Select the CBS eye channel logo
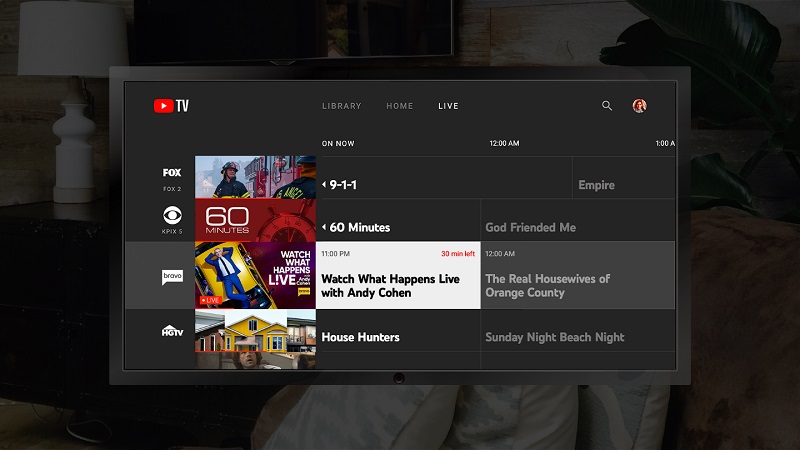The image size is (800, 450). (x=172, y=215)
